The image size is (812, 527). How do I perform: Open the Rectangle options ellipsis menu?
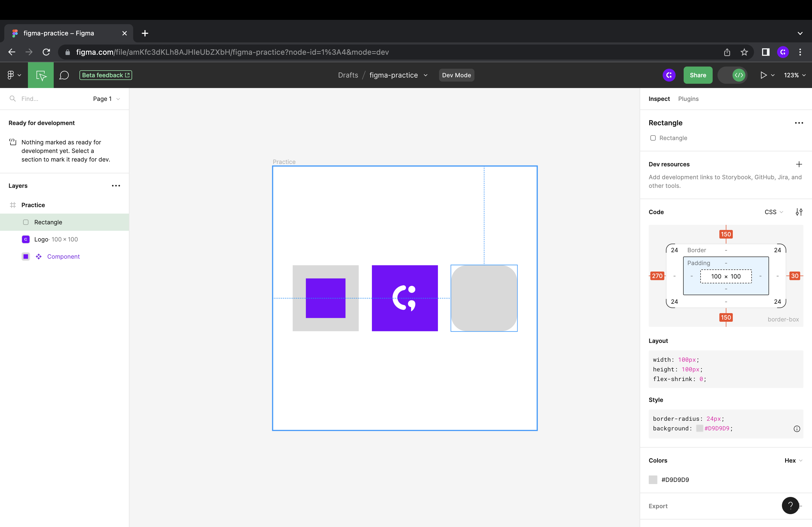click(x=799, y=123)
